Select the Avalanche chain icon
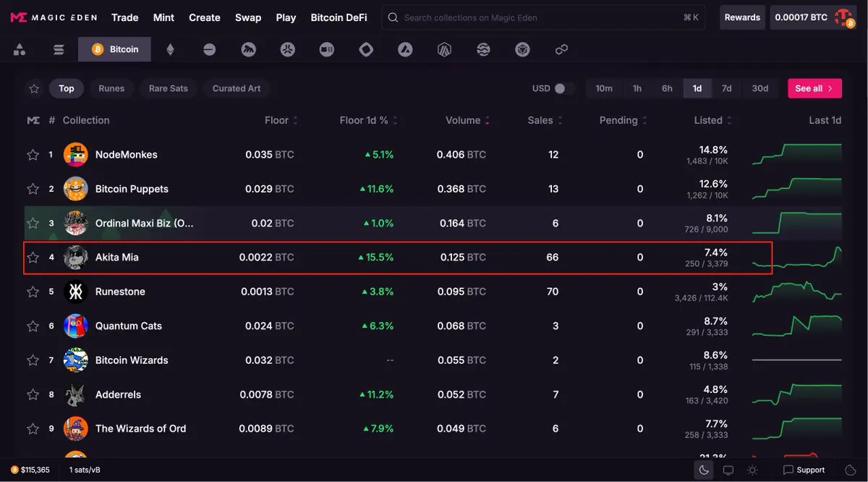The height and width of the screenshot is (482, 868). [x=405, y=49]
